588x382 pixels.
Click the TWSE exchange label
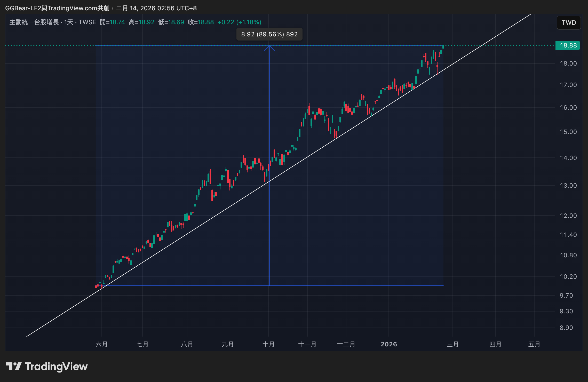pos(87,22)
